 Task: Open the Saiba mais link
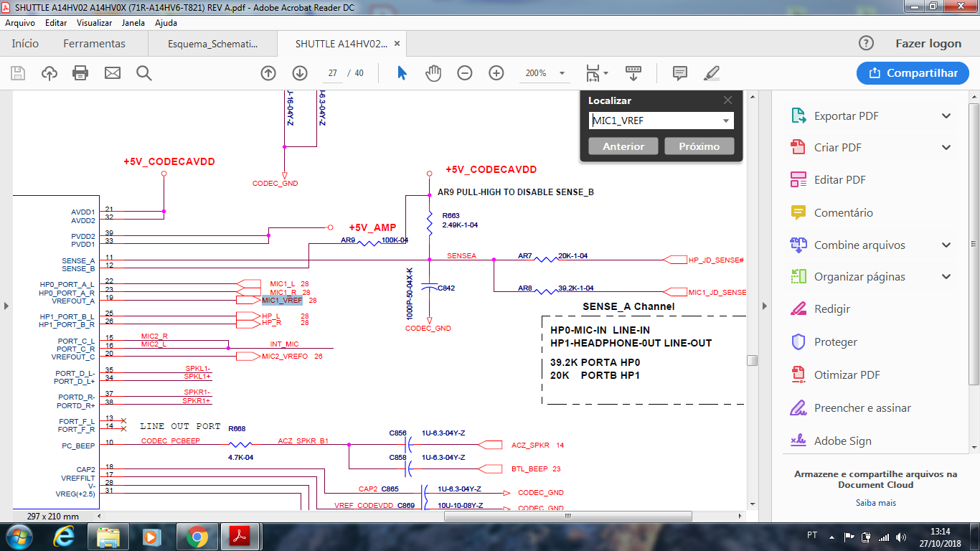pos(875,503)
